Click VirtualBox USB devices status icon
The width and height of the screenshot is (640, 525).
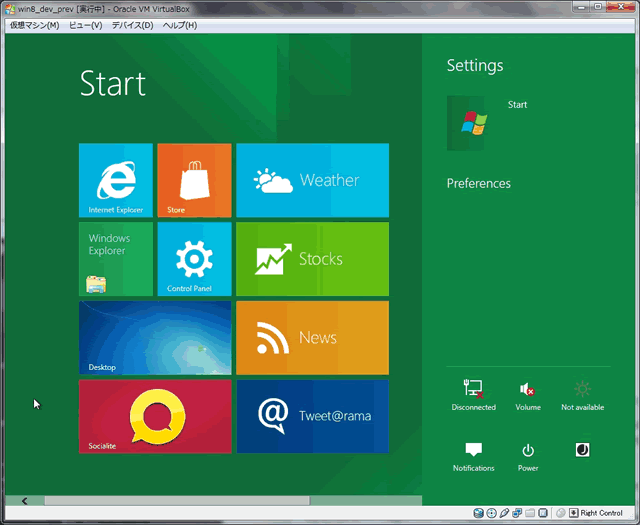coord(504,513)
